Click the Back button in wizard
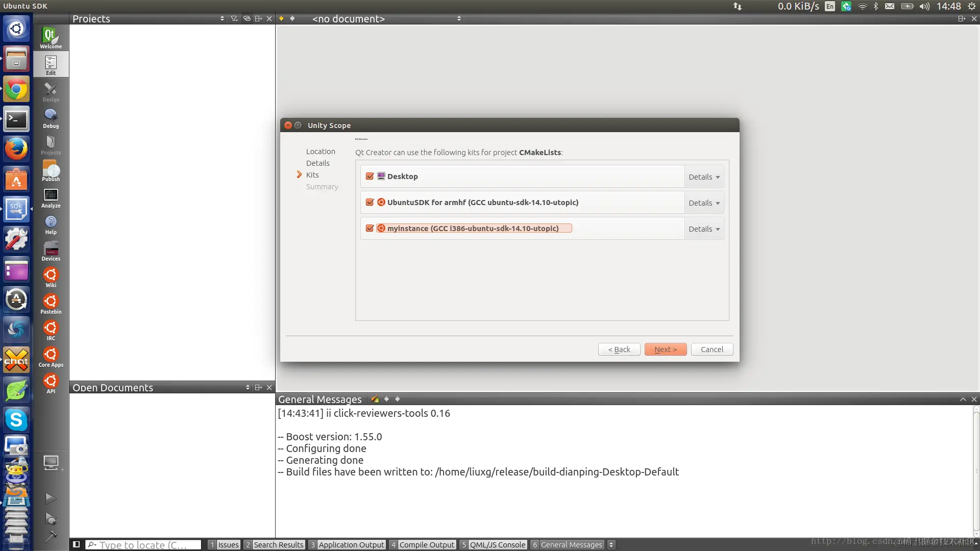 [619, 349]
